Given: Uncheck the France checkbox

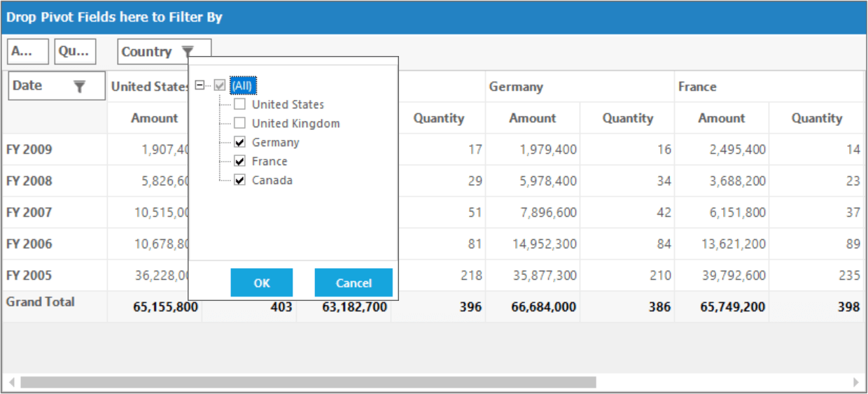Looking at the screenshot, I should pyautogui.click(x=239, y=161).
